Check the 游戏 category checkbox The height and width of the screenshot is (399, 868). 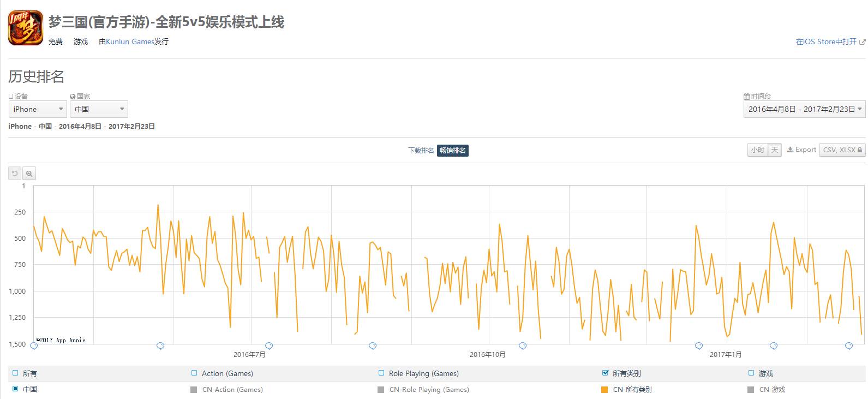(x=752, y=373)
